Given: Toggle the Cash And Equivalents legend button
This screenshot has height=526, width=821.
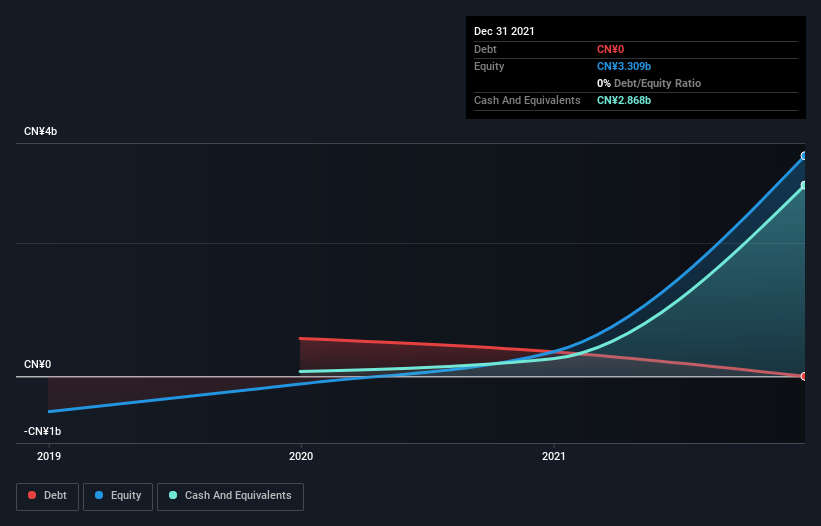Looking at the screenshot, I should (230, 496).
